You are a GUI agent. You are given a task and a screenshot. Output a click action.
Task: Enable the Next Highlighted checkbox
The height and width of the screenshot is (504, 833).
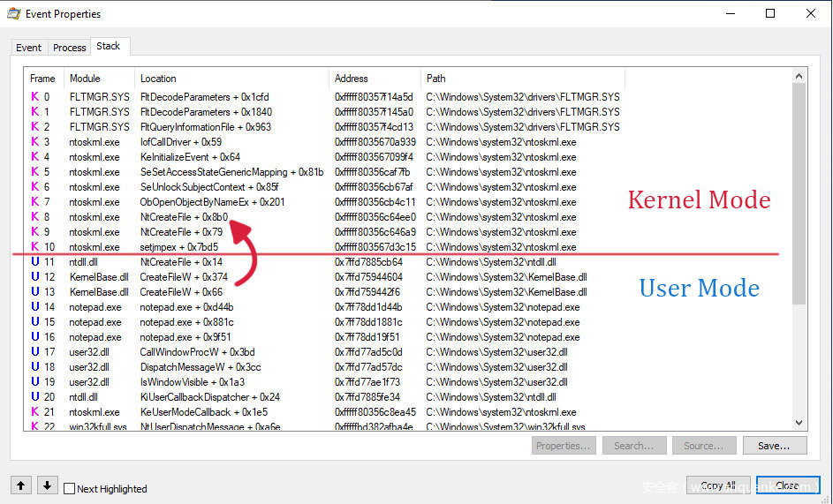[x=70, y=489]
